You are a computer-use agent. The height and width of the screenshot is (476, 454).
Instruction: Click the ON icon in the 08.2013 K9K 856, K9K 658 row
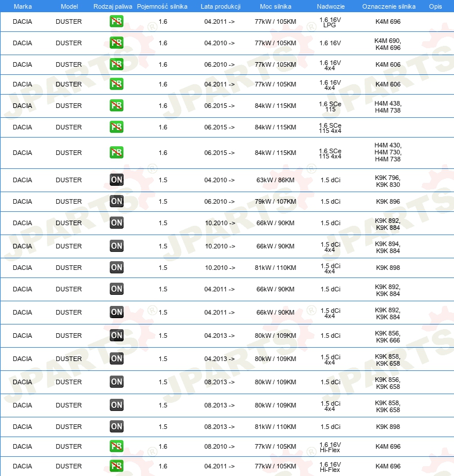pos(117,382)
